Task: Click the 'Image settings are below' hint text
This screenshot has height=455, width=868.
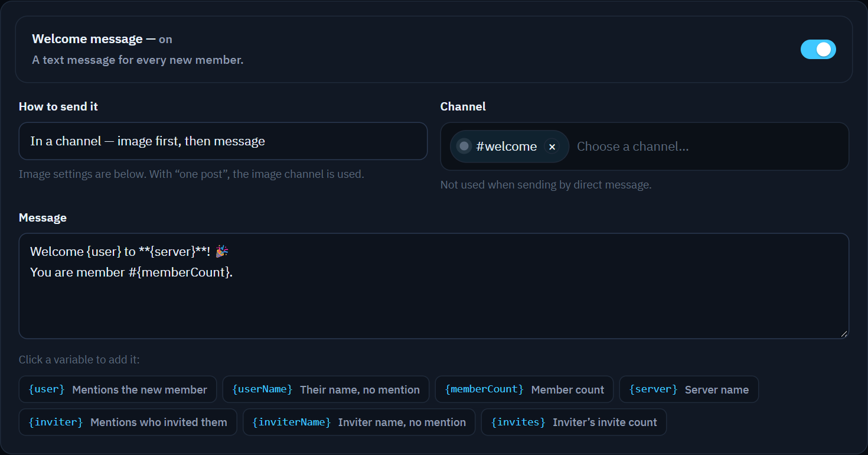Action: (x=191, y=174)
